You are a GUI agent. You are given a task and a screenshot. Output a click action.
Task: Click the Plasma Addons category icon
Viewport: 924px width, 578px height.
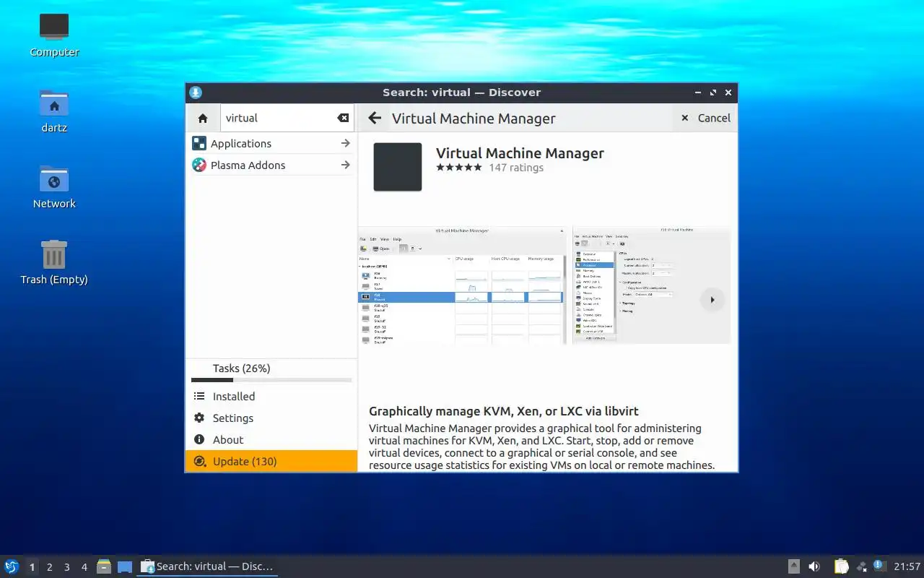tap(199, 165)
